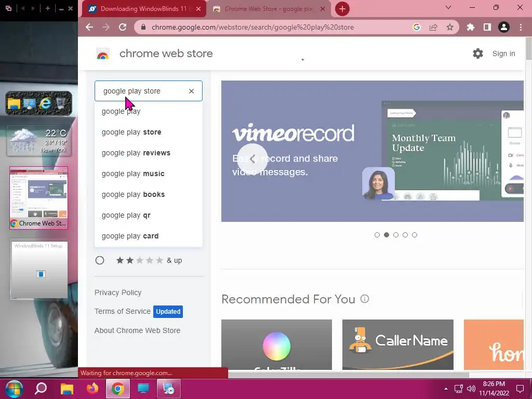Select third carousel dot
The width and height of the screenshot is (532, 399).
click(x=395, y=235)
